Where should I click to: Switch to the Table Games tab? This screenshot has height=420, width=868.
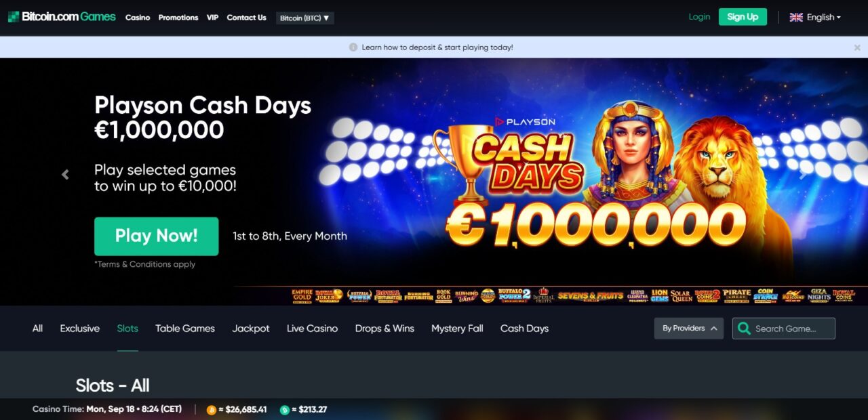(185, 329)
